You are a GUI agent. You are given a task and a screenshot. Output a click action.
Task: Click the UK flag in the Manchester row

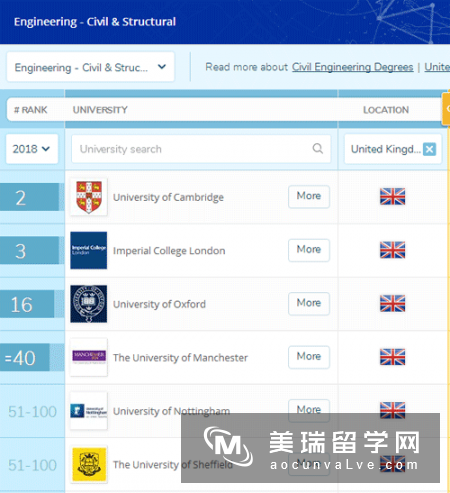coord(393,357)
